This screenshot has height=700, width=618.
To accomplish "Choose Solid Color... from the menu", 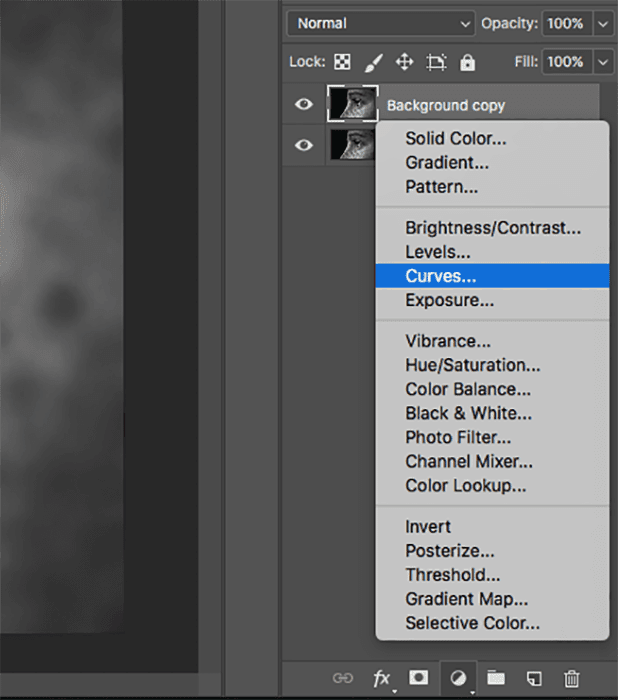I will 493,138.
